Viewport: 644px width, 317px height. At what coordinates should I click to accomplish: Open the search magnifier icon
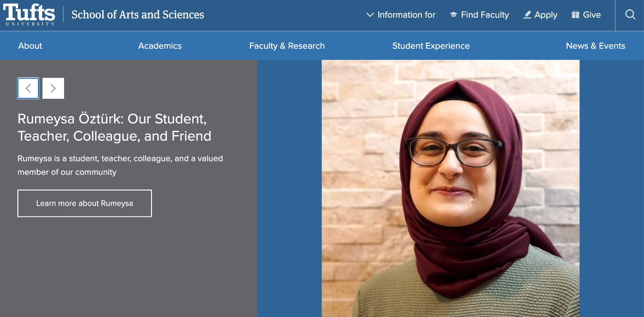(x=630, y=15)
